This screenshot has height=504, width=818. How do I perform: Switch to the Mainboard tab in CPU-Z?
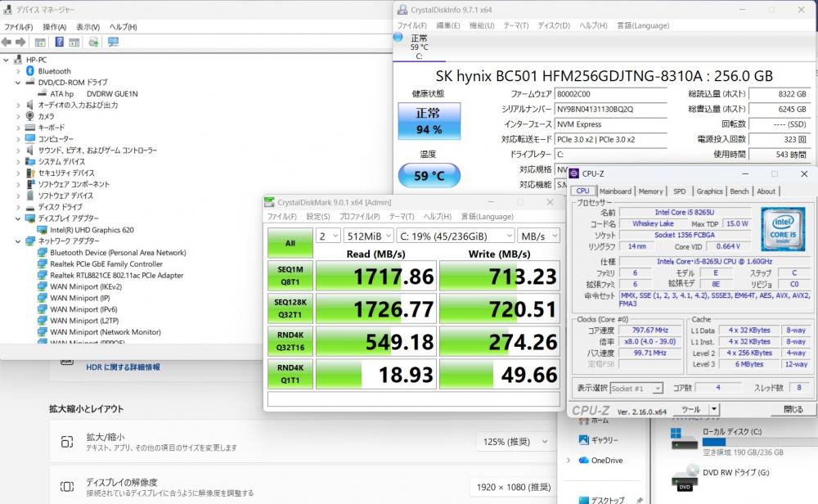coord(615,191)
